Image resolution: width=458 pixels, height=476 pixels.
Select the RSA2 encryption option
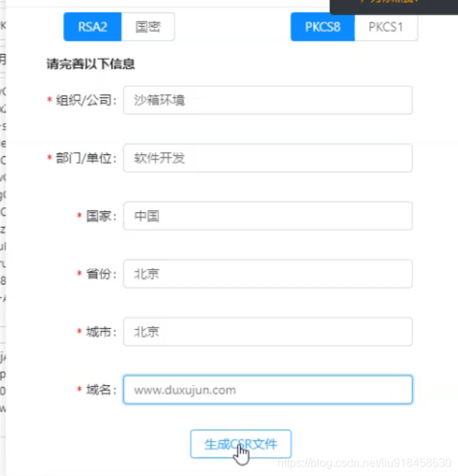pyautogui.click(x=92, y=27)
